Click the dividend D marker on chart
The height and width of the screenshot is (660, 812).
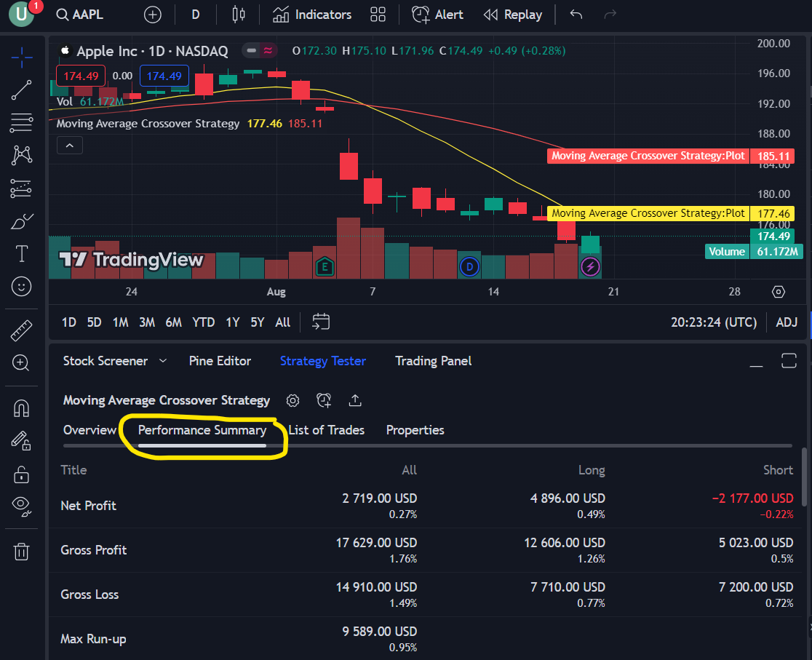469,267
